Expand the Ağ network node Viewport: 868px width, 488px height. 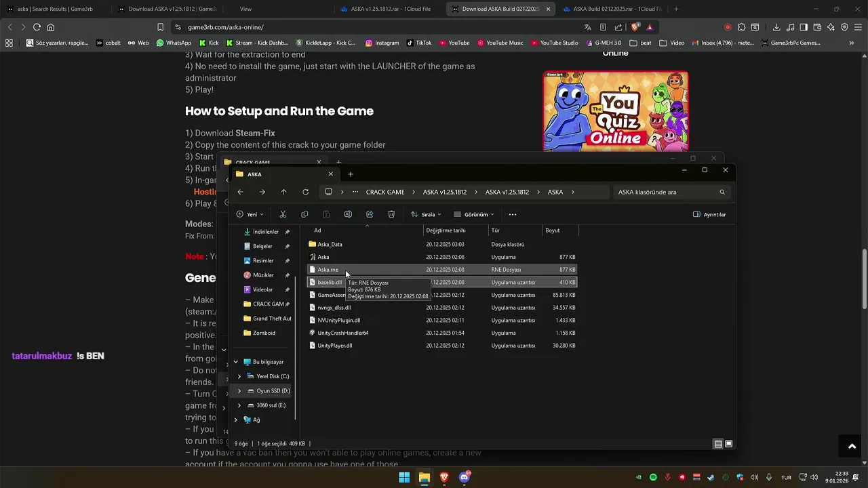[235, 420]
